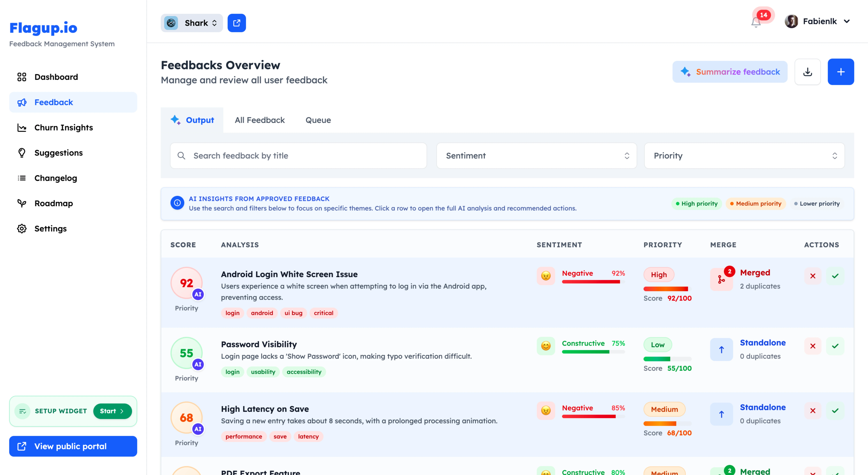
Task: Switch to the All Feedback tab
Action: (x=259, y=120)
